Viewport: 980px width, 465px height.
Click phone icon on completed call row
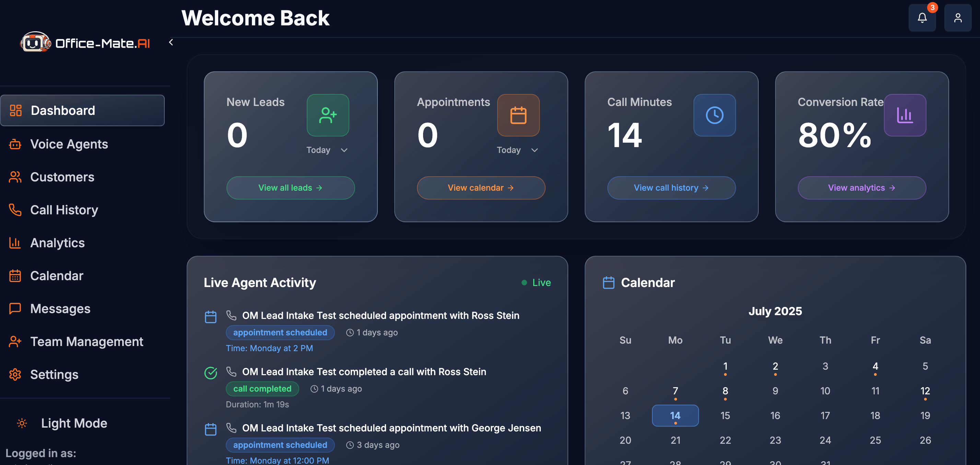(231, 371)
